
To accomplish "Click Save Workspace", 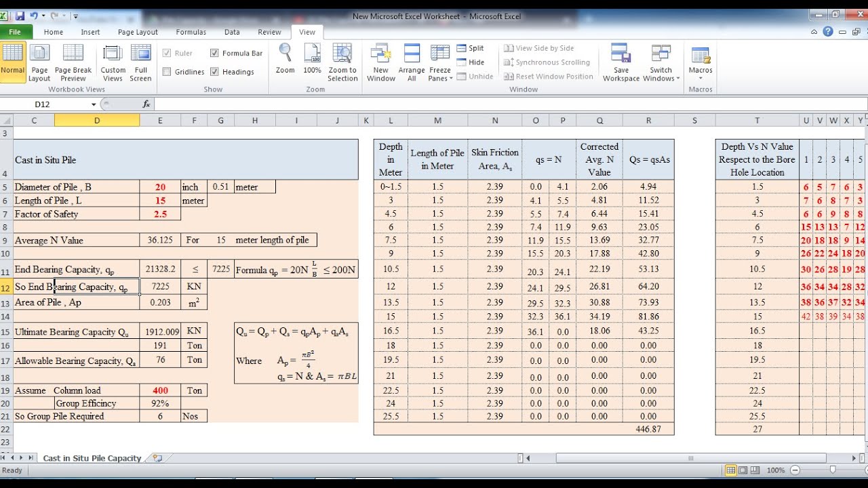I will 621,62.
